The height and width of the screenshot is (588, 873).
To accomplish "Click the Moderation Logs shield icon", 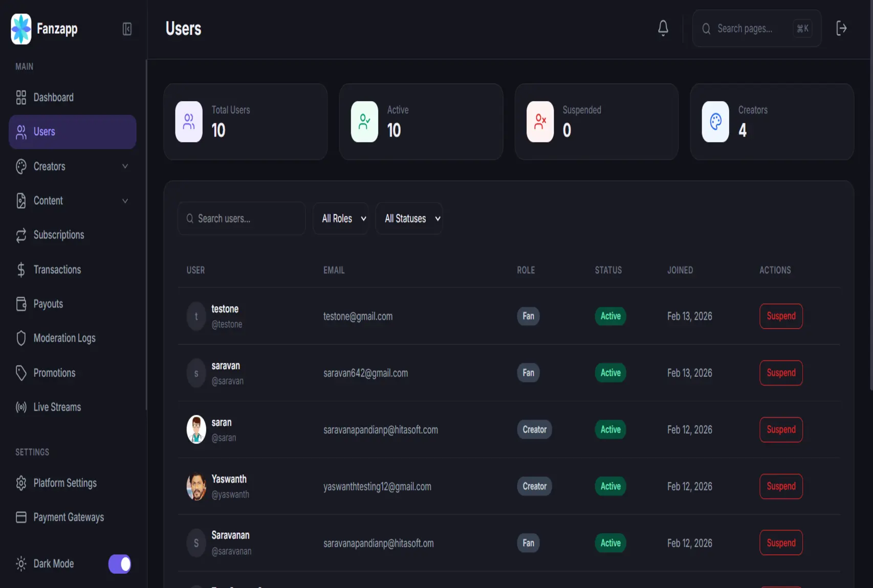I will pyautogui.click(x=21, y=338).
